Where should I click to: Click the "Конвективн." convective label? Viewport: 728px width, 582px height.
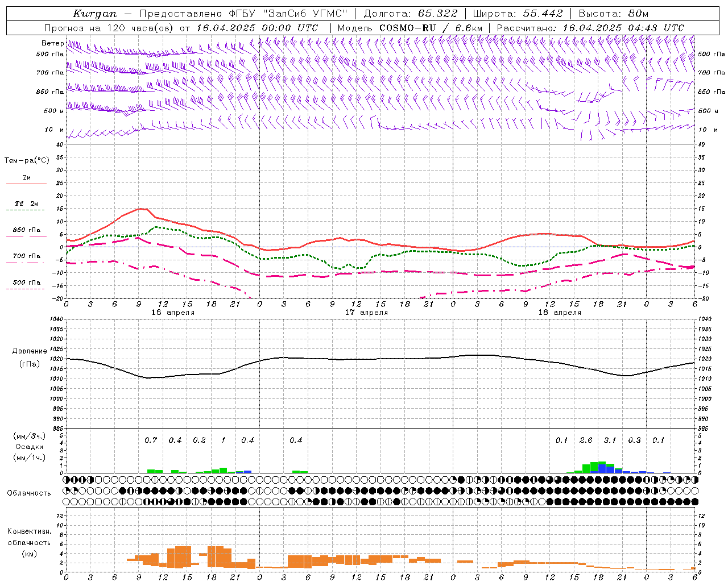point(29,531)
